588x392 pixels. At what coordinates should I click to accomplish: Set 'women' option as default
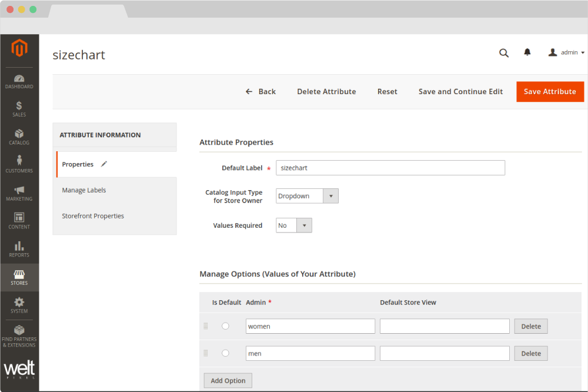(x=225, y=326)
